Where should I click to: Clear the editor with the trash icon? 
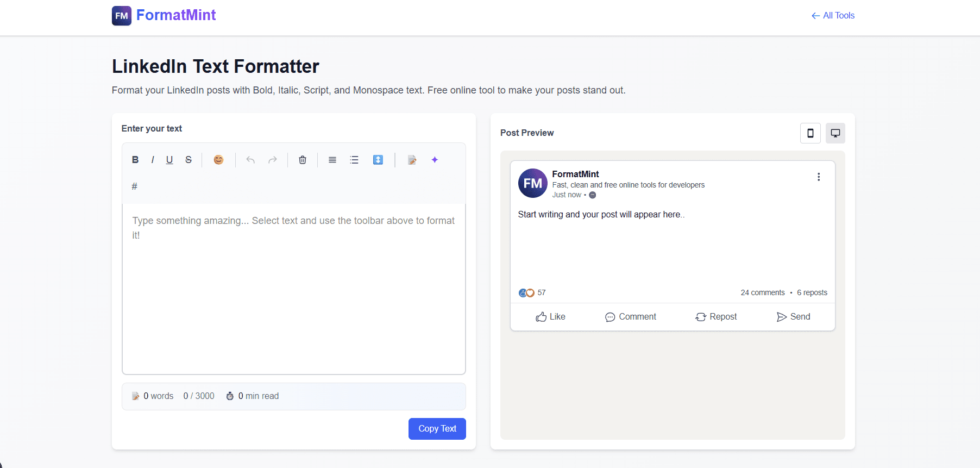point(303,160)
